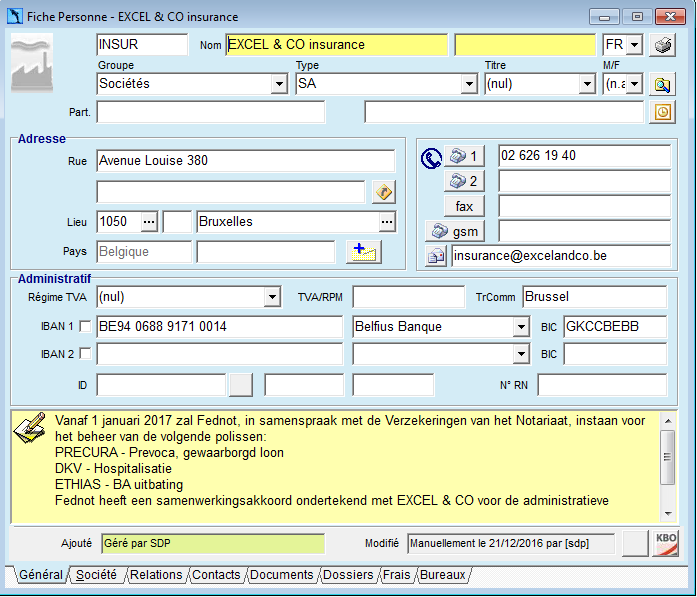The height and width of the screenshot is (597, 697).
Task: Open the Régime TVA dropdown
Action: pyautogui.click(x=272, y=297)
